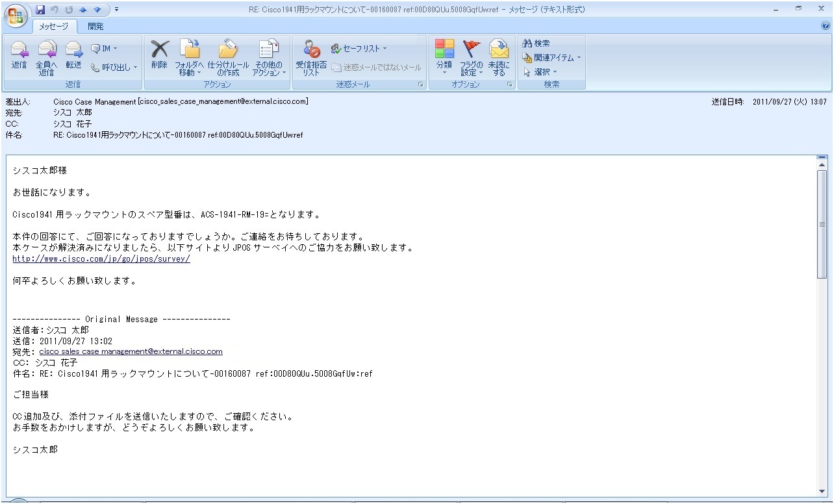Screen dimensions: 834x504
Task: Click the 全員へ返信 (Reply All) icon
Action: click(x=46, y=58)
